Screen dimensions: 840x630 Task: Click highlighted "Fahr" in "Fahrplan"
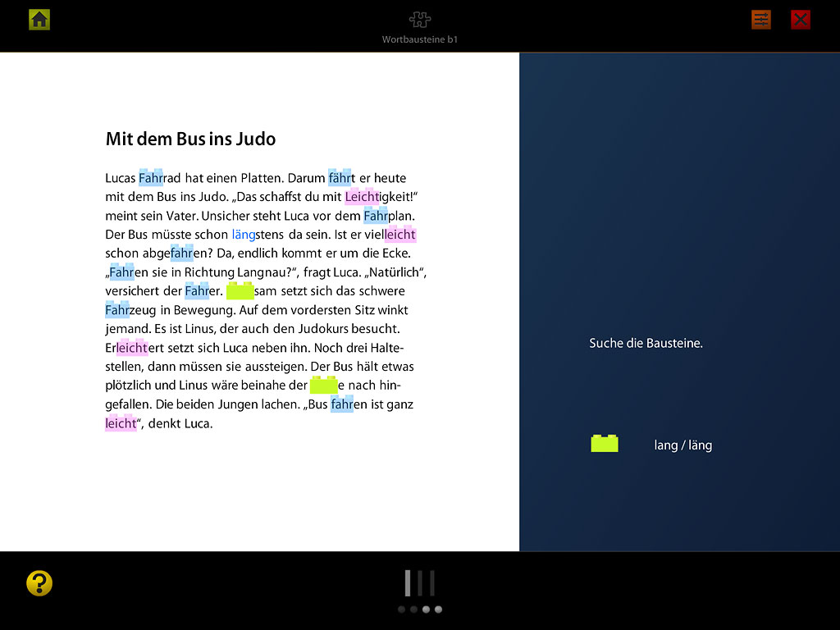tap(376, 216)
